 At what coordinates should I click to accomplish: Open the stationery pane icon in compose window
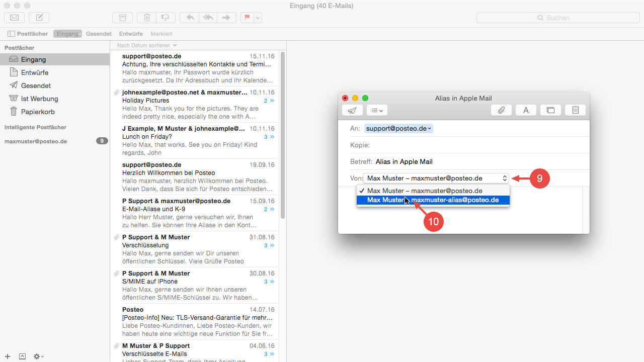coord(575,110)
